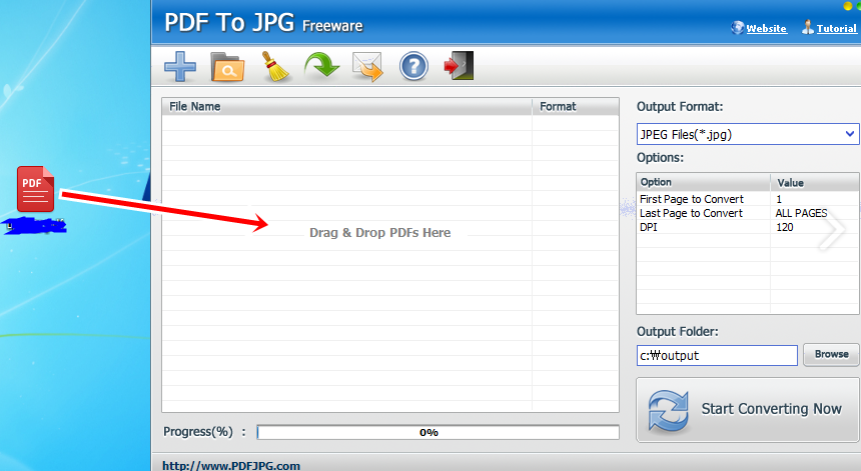Select Last Page to Convert row
The width and height of the screenshot is (861, 471).
click(x=747, y=213)
